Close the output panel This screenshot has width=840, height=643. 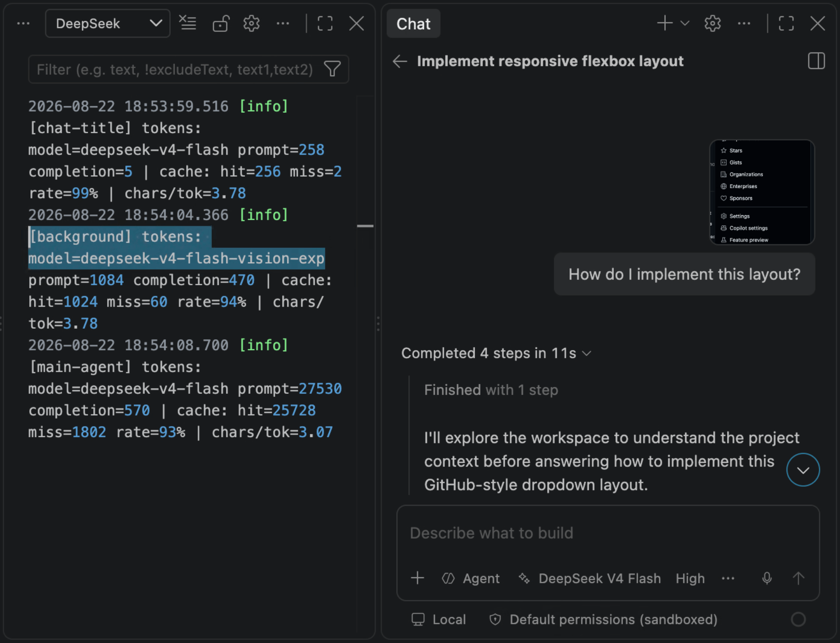(x=356, y=23)
